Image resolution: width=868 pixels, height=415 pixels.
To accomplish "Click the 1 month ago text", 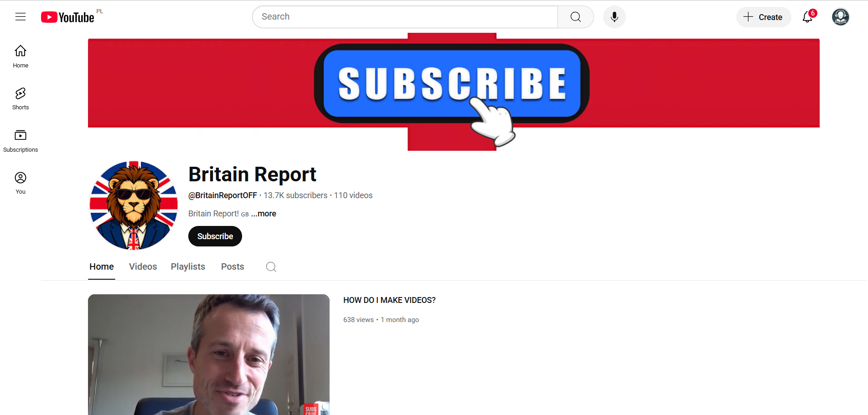I will tap(400, 320).
